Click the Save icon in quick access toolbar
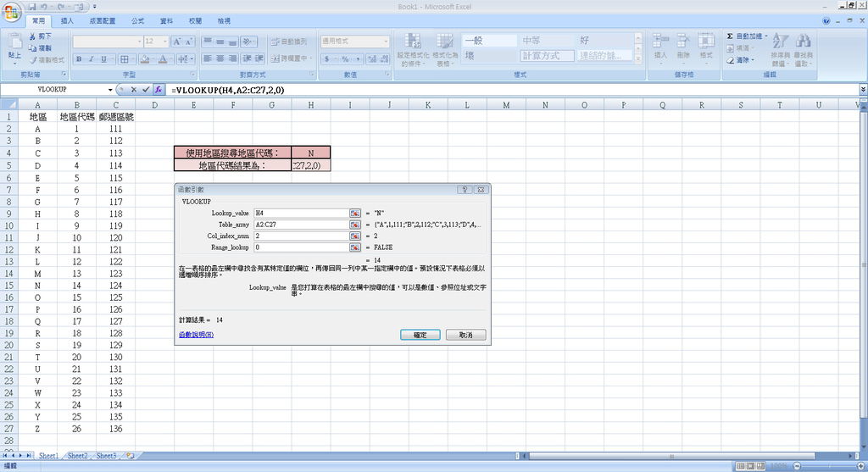Viewport: 868px width, 472px height. tap(32, 7)
